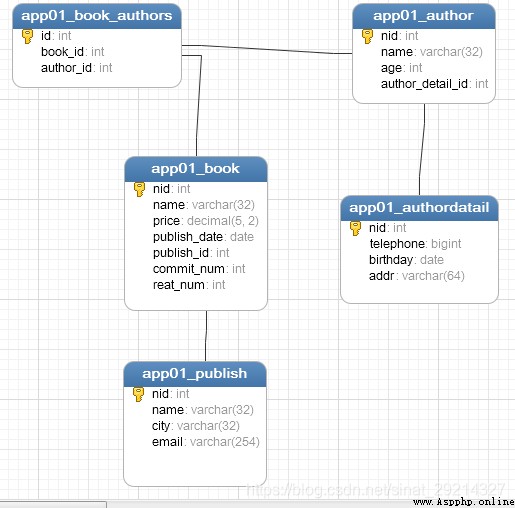Click the horizontal scrollbar at the bottom left
This screenshot has height=508, width=515.
click(x=53, y=504)
